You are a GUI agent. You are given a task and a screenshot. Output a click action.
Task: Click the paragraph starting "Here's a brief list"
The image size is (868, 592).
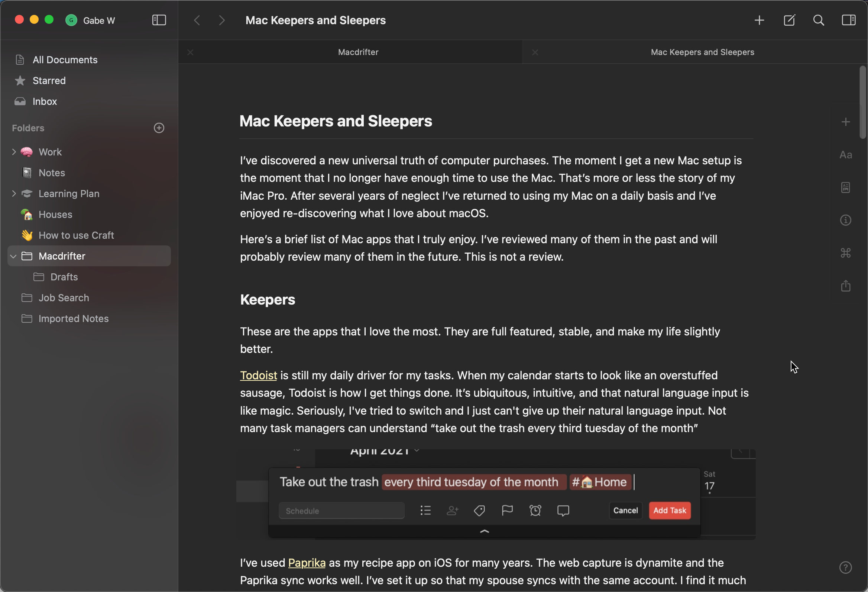click(479, 248)
